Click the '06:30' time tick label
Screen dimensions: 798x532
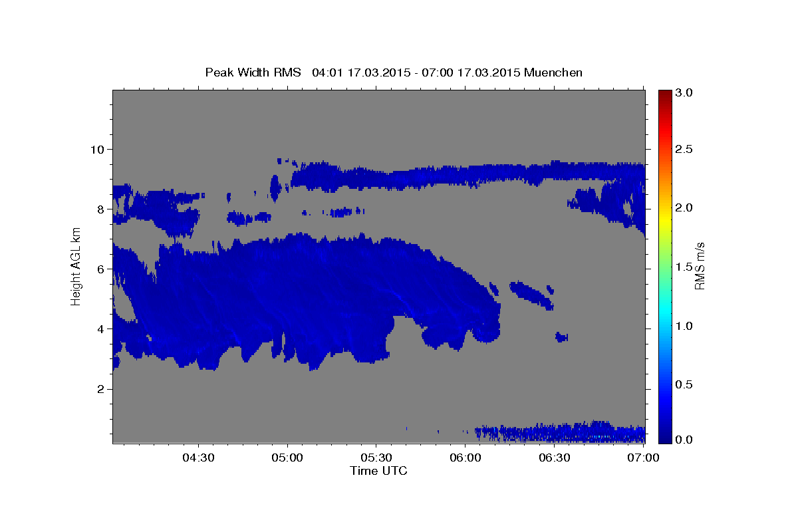(x=554, y=458)
